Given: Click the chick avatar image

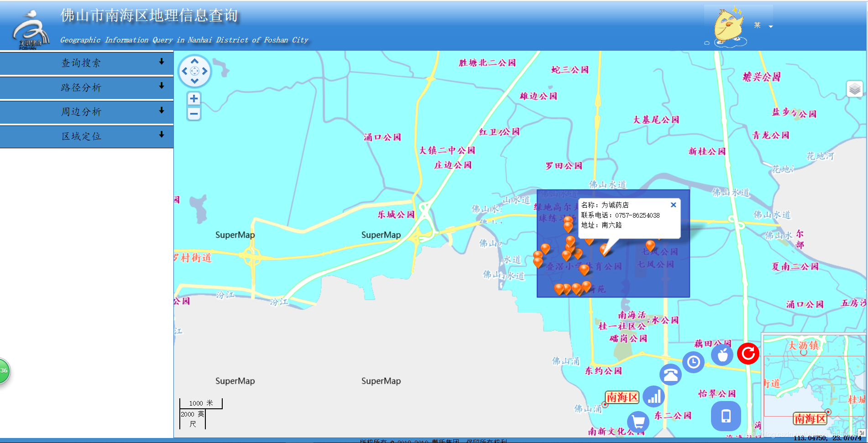Looking at the screenshot, I should click(x=729, y=27).
